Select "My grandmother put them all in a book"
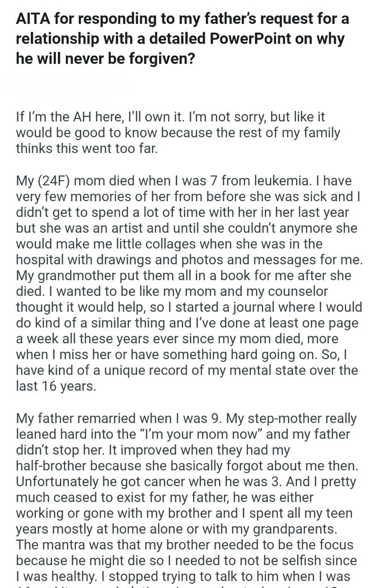Image resolution: width=379 pixels, height=588 pixels. click(x=140, y=275)
